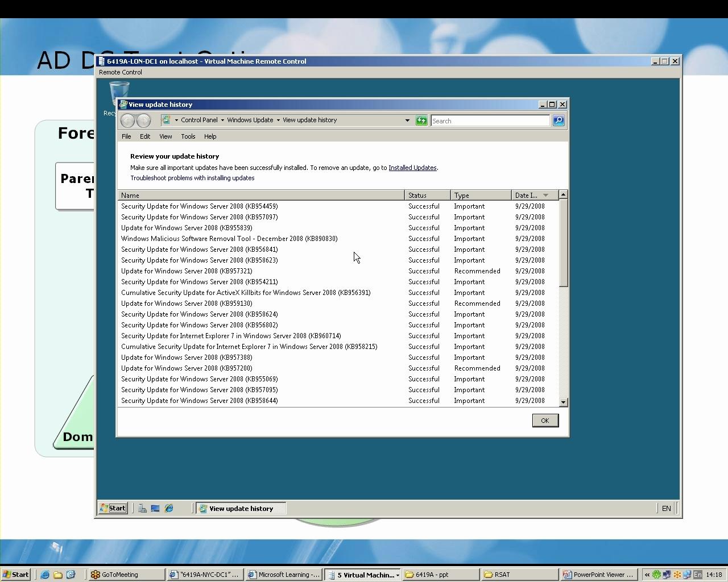Click the VM Start button
The width and height of the screenshot is (728, 582).
click(x=113, y=508)
